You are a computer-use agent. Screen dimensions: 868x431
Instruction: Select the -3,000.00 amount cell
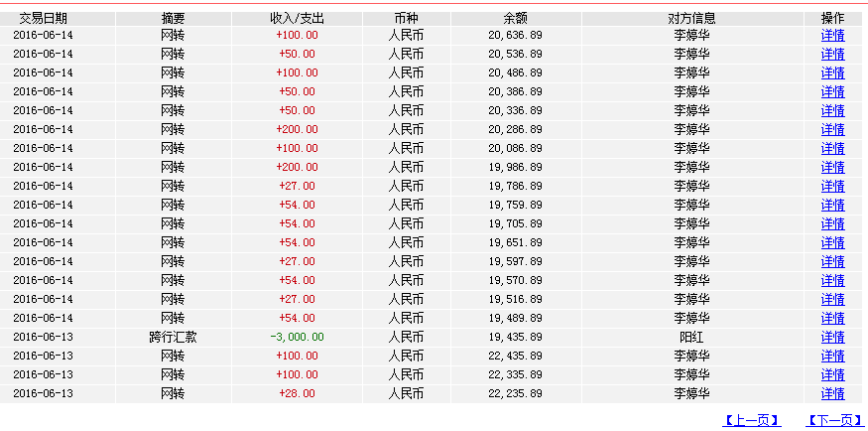298,337
